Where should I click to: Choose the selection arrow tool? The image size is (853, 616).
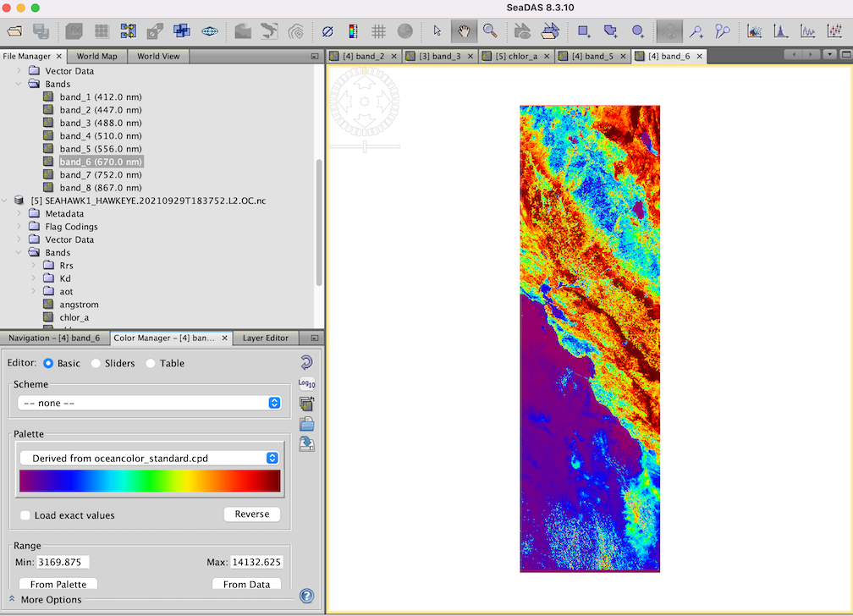click(438, 31)
